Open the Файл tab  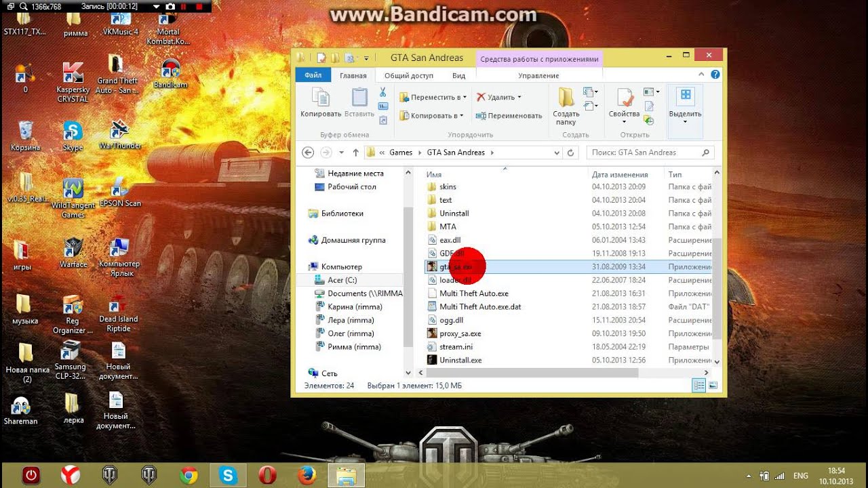[313, 75]
